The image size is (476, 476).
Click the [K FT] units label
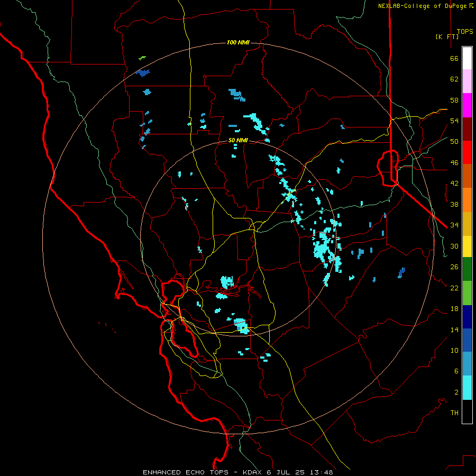tap(447, 36)
